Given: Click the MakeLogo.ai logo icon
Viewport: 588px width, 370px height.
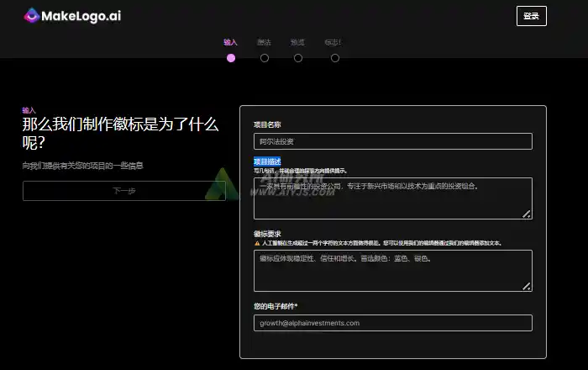Looking at the screenshot, I should [x=31, y=15].
